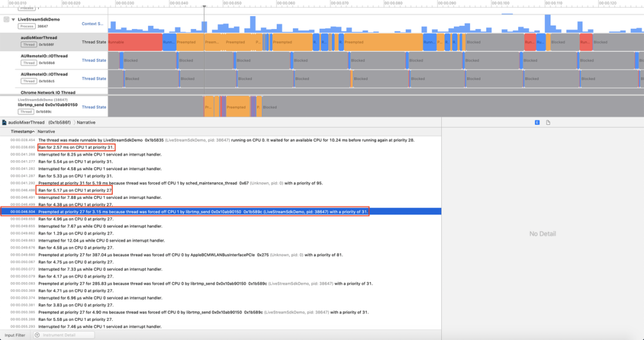
Task: Click the Narrative column header
Action: pos(47,131)
